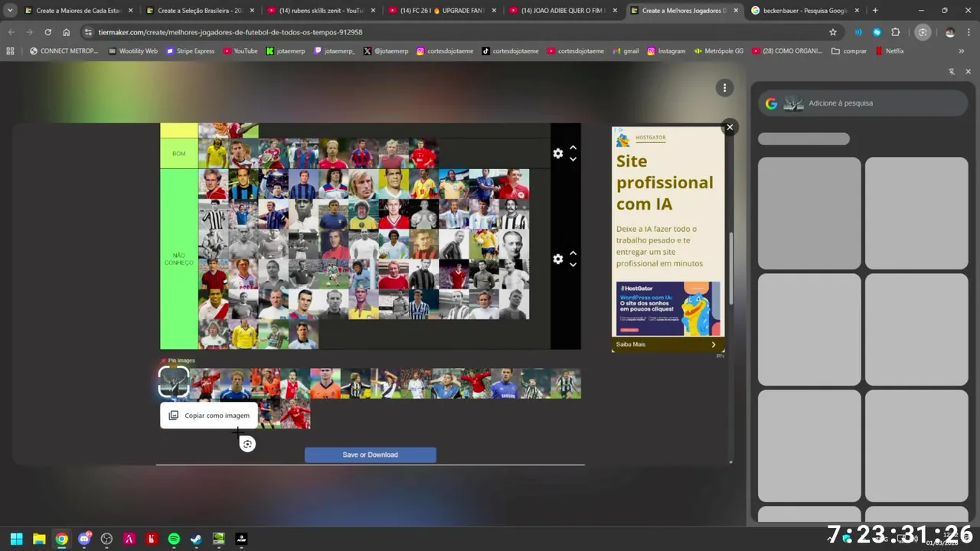Open Steam from the taskbar
The image size is (980, 551).
point(196,539)
